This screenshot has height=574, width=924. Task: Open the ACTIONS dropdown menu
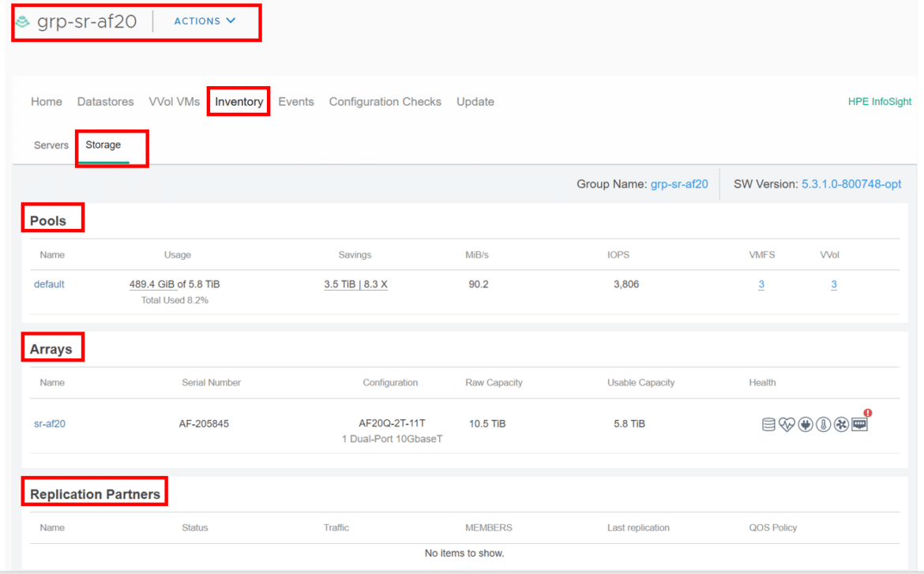[205, 21]
